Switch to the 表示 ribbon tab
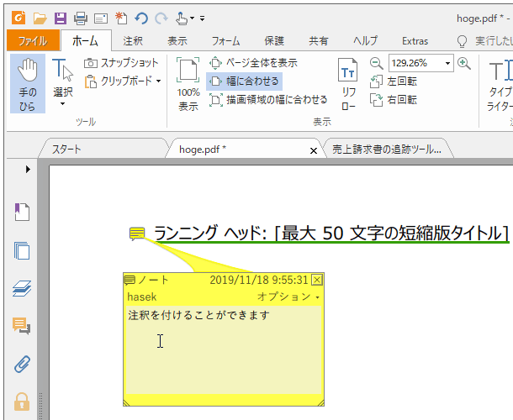Screen dimensions: 513x420 [x=177, y=41]
